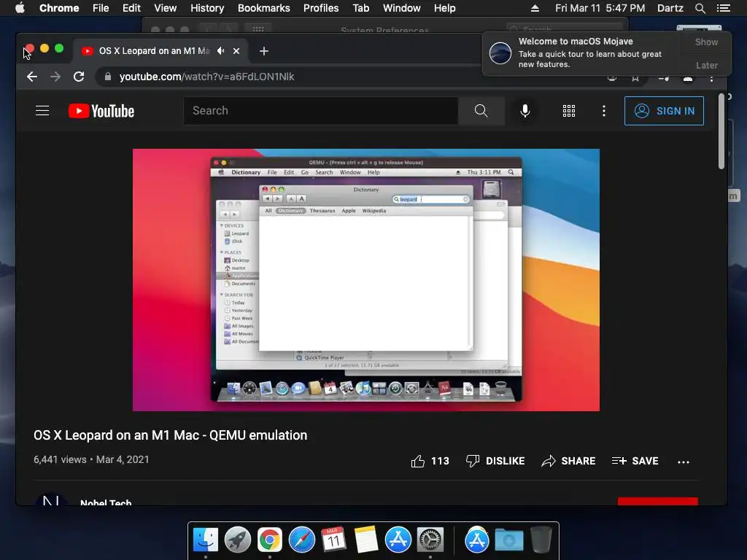This screenshot has height=560, width=747.
Task: Open Calendar from the Dock
Action: coord(333,540)
